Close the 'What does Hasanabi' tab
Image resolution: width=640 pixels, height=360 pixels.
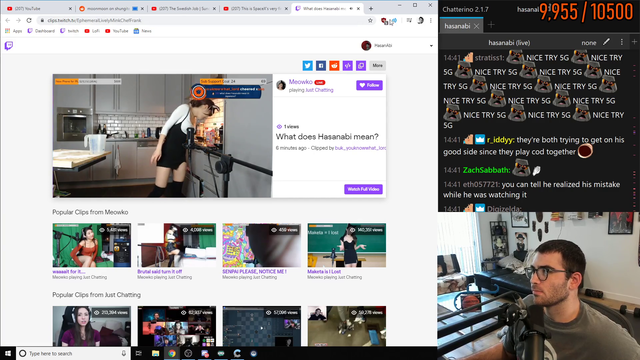(x=358, y=9)
